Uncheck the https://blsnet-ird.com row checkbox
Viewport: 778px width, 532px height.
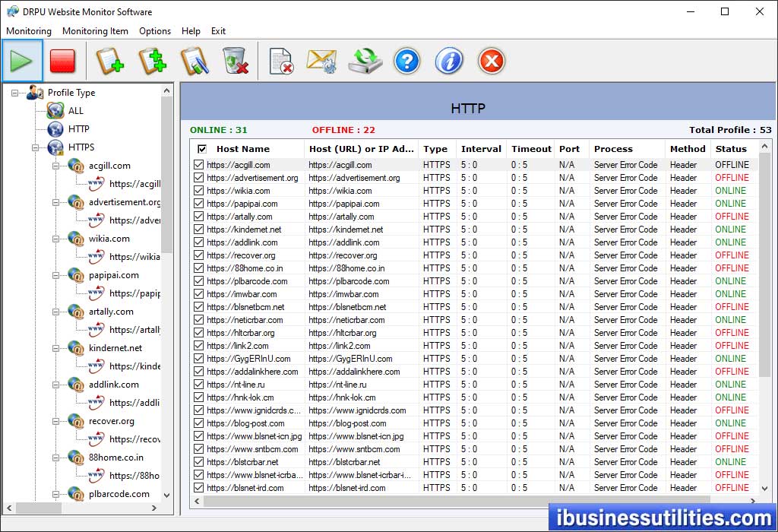point(199,488)
